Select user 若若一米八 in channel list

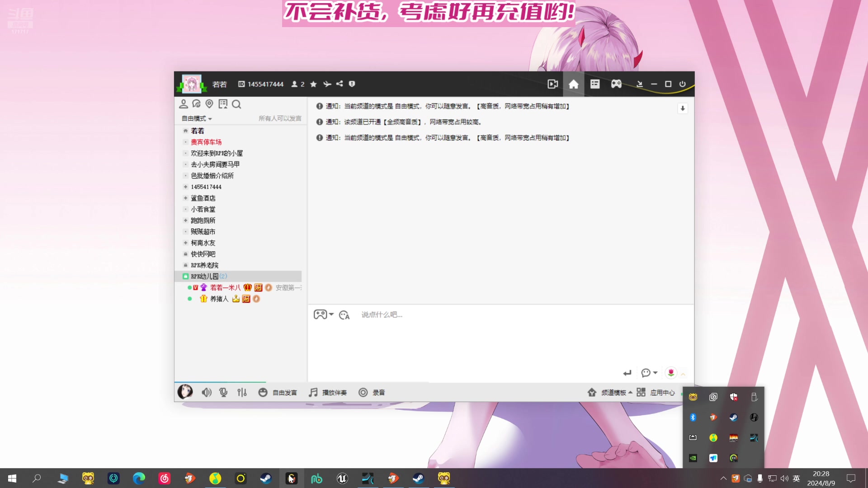(x=225, y=287)
